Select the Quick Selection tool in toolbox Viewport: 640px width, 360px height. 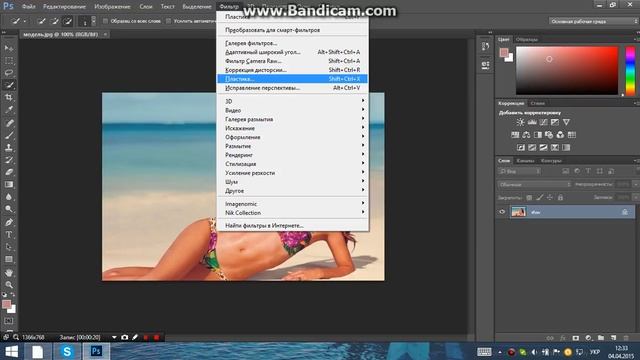coord(9,85)
